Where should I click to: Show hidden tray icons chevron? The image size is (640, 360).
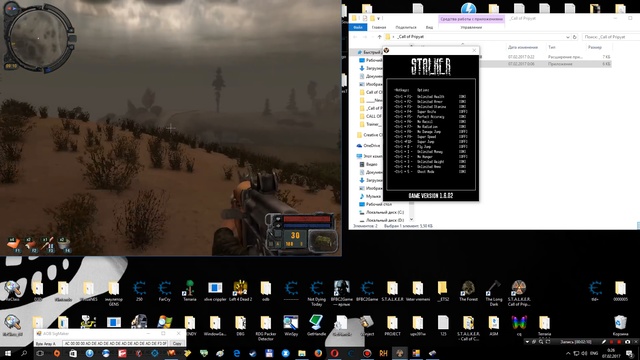568,353
